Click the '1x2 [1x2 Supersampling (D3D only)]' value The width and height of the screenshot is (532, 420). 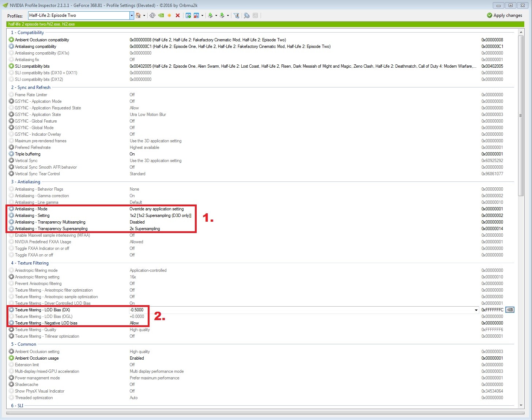[161, 215]
